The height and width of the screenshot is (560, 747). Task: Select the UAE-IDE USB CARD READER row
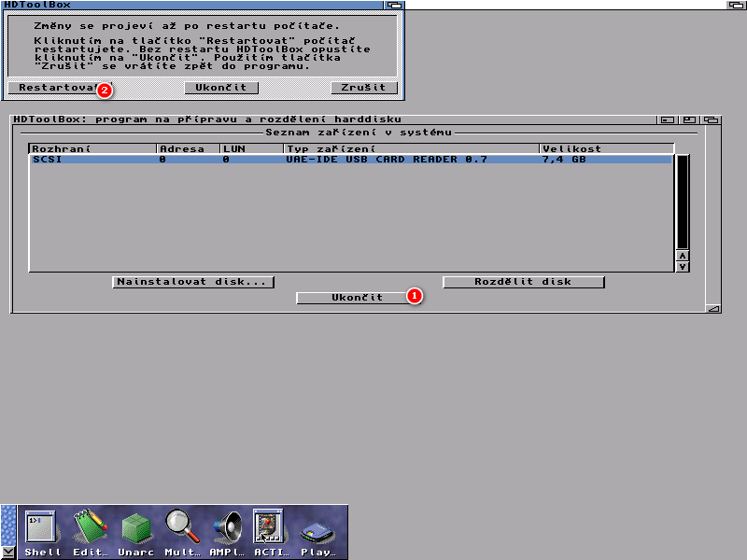click(350, 161)
